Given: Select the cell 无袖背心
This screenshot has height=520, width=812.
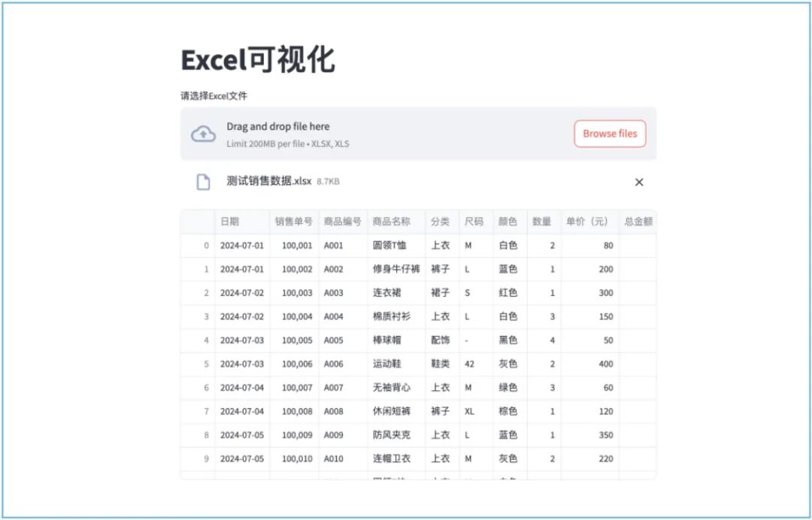Looking at the screenshot, I should pyautogui.click(x=396, y=388).
